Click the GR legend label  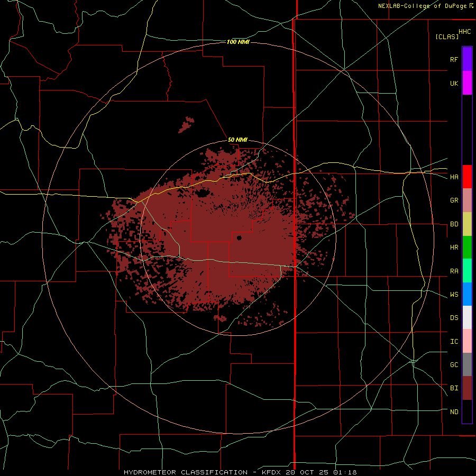point(454,200)
